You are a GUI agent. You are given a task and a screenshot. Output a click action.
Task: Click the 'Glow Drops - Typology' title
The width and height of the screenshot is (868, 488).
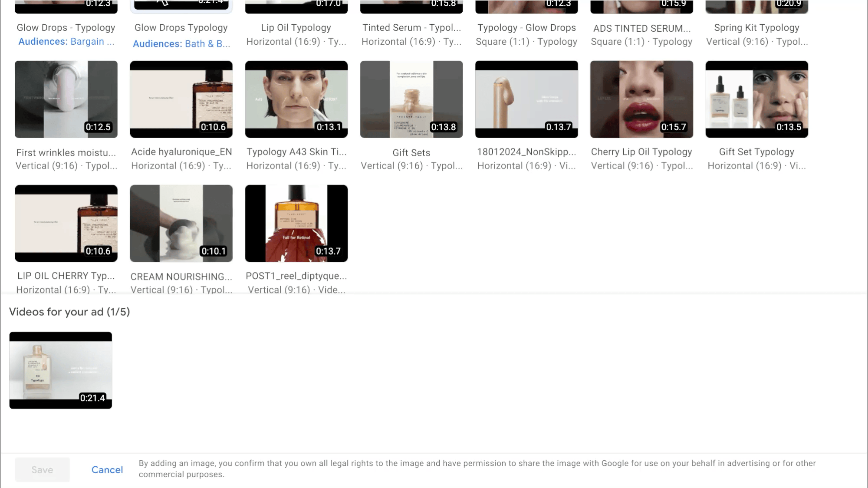click(66, 28)
